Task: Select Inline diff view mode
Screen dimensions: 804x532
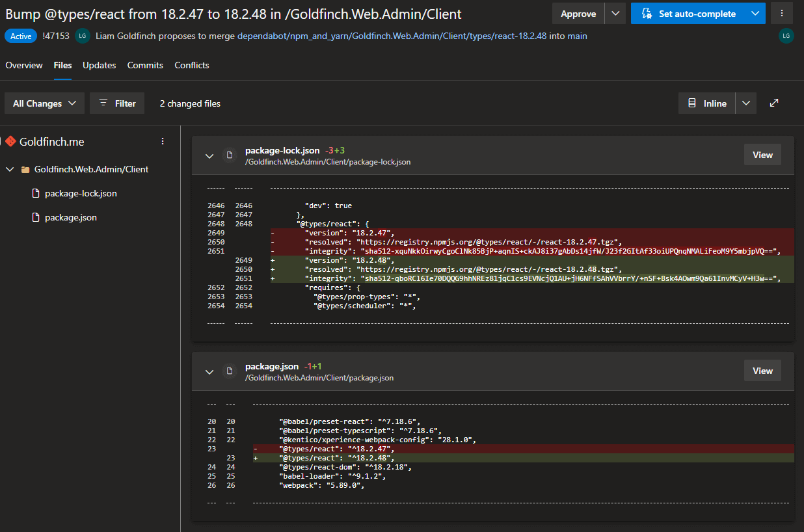Action: 707,103
